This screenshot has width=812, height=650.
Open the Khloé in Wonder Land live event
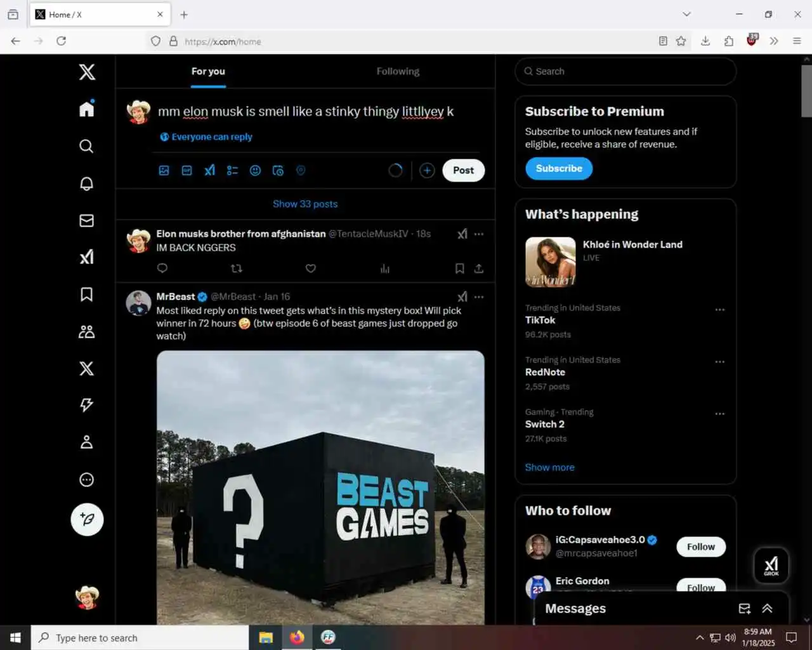(x=625, y=262)
